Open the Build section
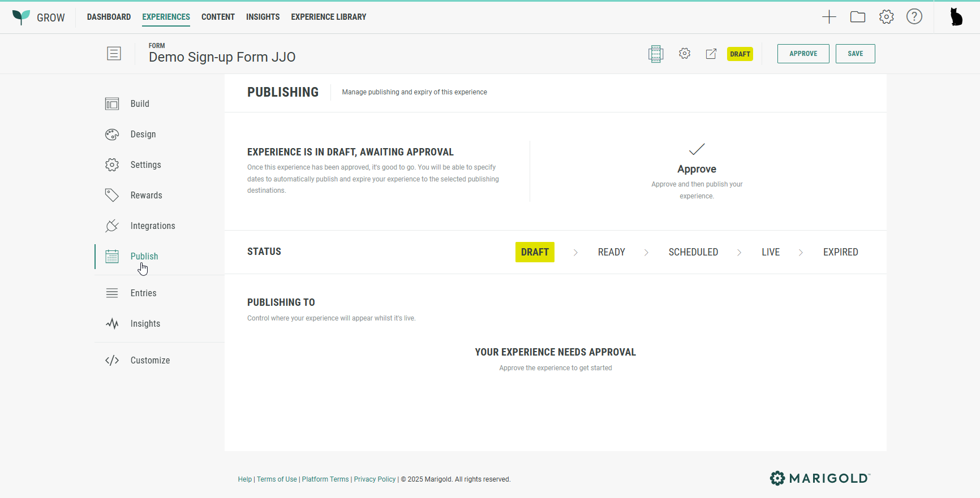This screenshot has height=498, width=980. pos(140,104)
